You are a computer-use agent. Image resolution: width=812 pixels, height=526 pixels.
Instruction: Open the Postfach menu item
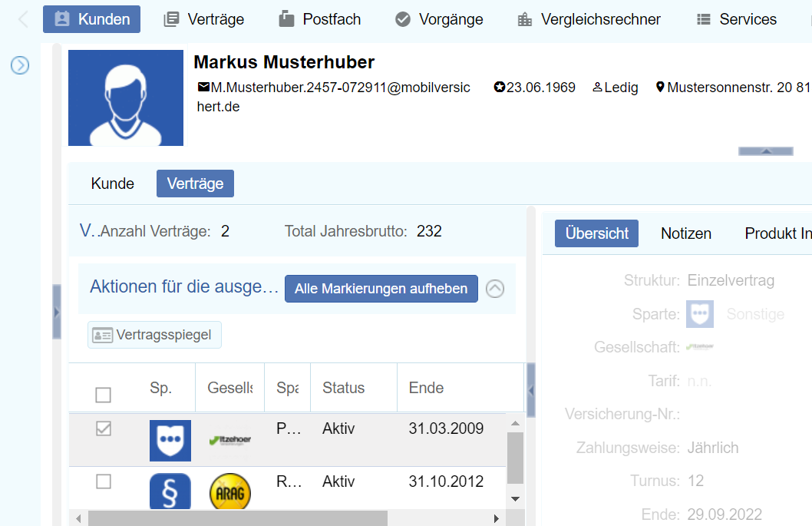coord(319,19)
